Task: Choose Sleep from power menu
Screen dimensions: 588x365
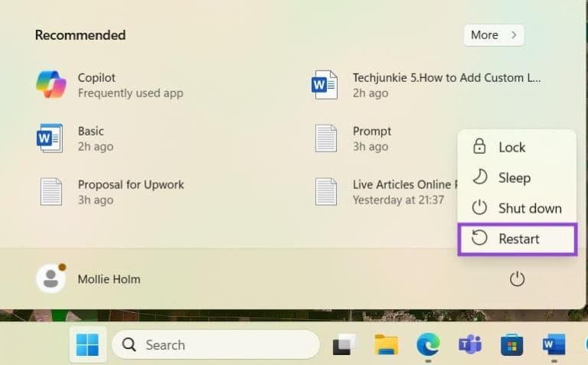Action: tap(513, 178)
